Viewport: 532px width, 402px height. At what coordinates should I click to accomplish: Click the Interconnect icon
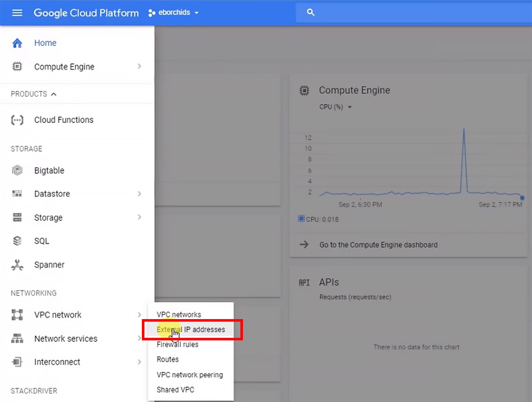(x=17, y=362)
